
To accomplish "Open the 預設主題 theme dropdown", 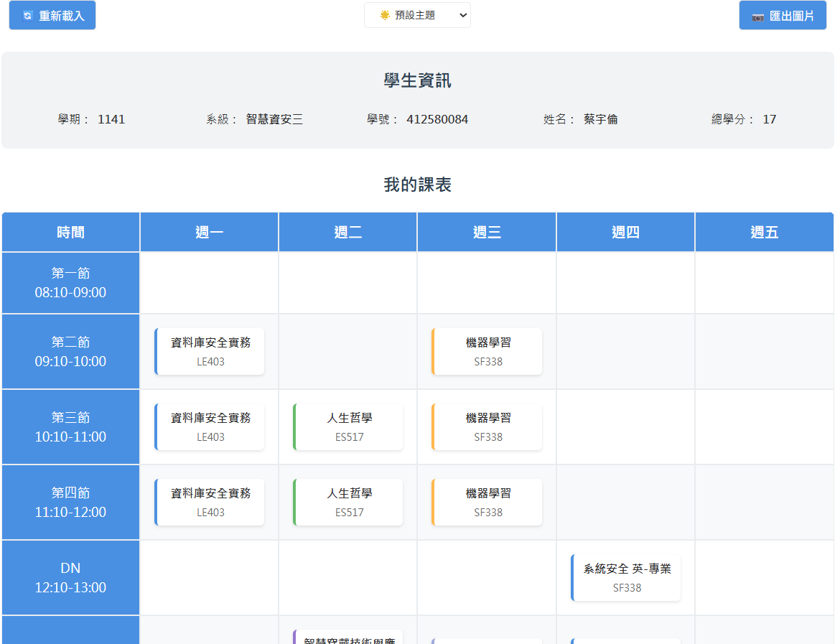I will [417, 15].
